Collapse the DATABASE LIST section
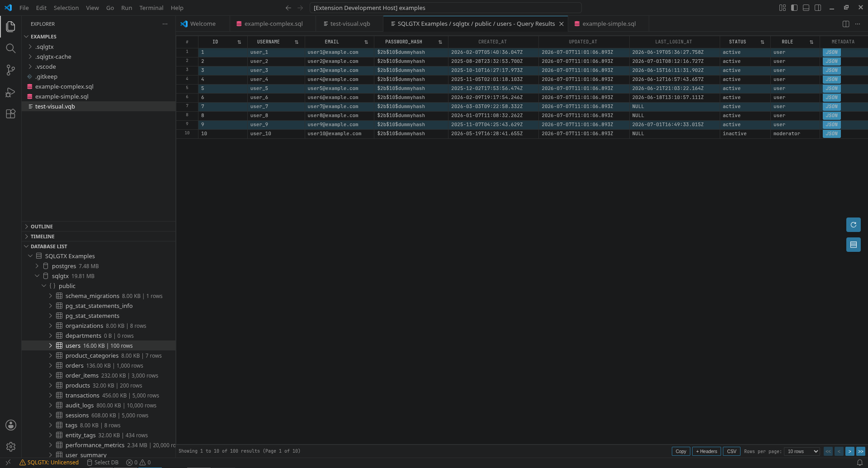Image resolution: width=868 pixels, height=468 pixels. click(x=99, y=246)
